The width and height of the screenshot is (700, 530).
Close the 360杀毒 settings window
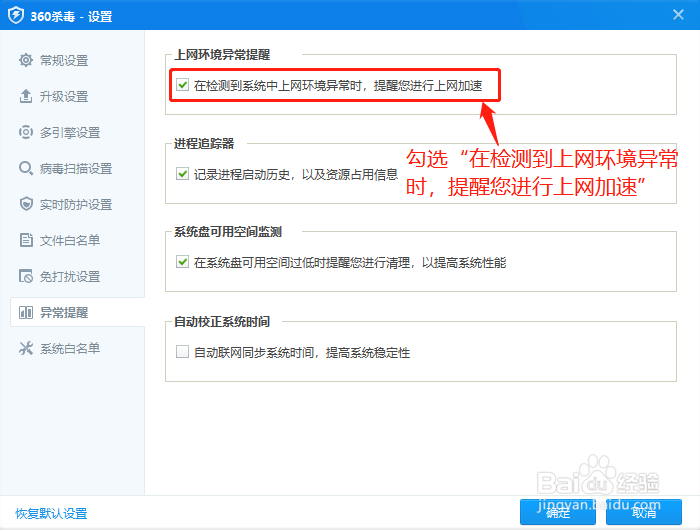point(678,15)
